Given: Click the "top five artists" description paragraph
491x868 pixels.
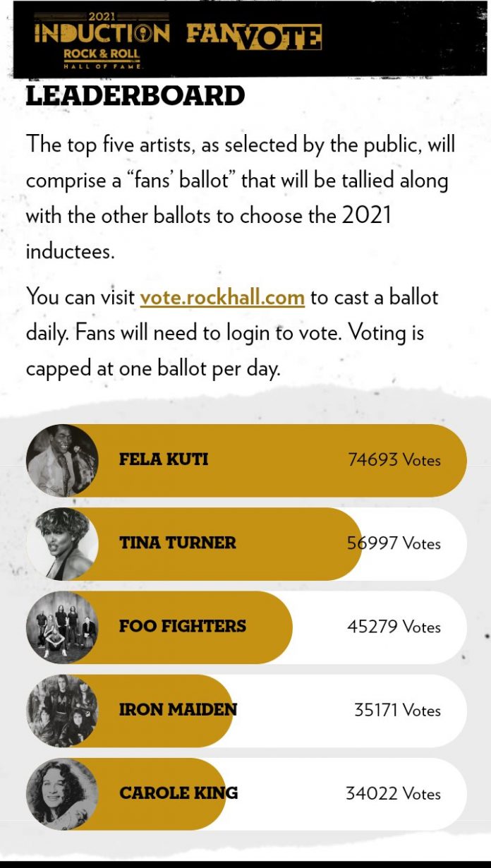Looking at the screenshot, I should point(240,198).
